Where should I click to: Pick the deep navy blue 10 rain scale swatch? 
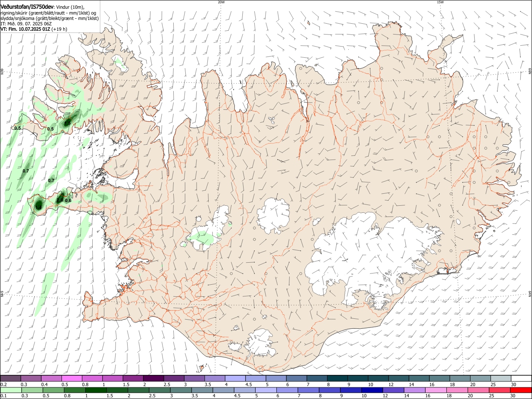(x=372, y=390)
